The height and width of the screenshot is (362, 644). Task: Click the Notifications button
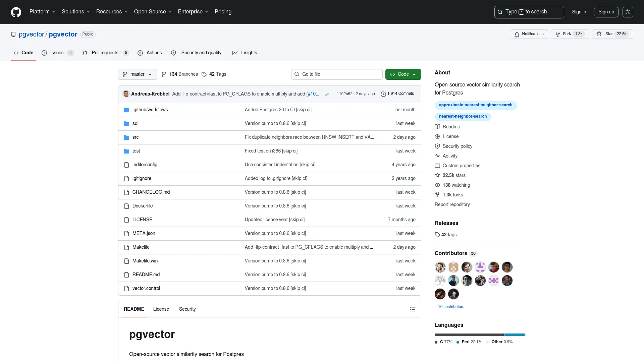(x=529, y=34)
